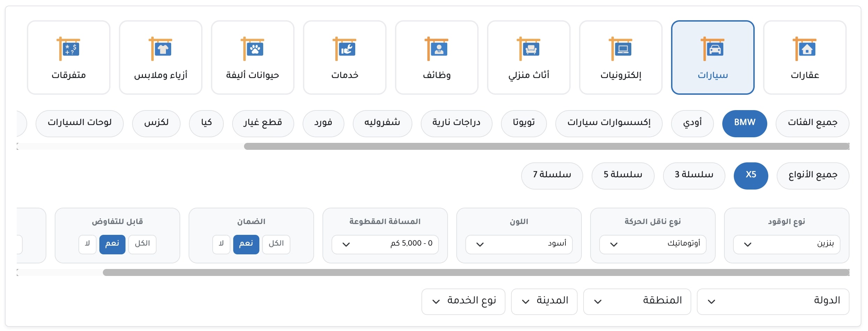Open the miscellaneous (متفرقات) category icon
Screen dimensions: 868x331
[x=69, y=49]
